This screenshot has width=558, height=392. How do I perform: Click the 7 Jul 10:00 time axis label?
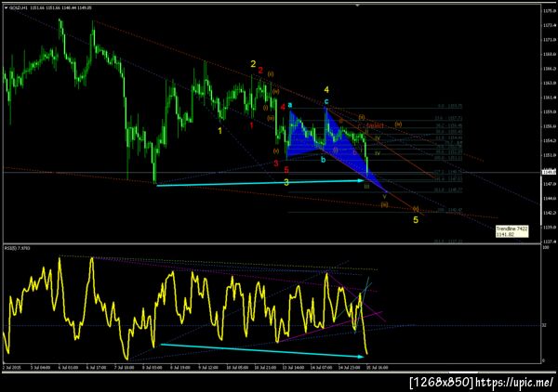[x=124, y=367]
